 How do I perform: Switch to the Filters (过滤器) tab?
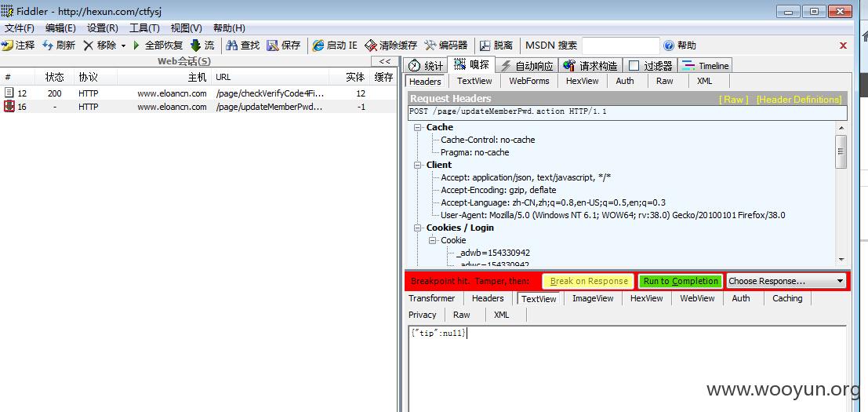[x=651, y=66]
